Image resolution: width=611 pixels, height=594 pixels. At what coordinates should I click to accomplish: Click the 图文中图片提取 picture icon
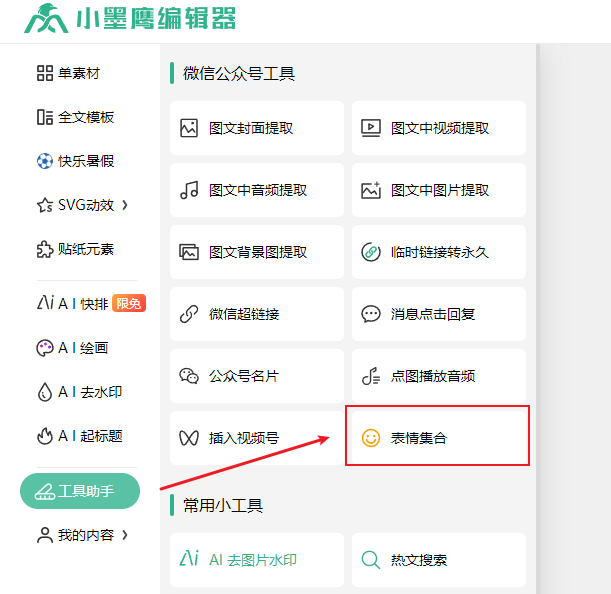pos(371,190)
